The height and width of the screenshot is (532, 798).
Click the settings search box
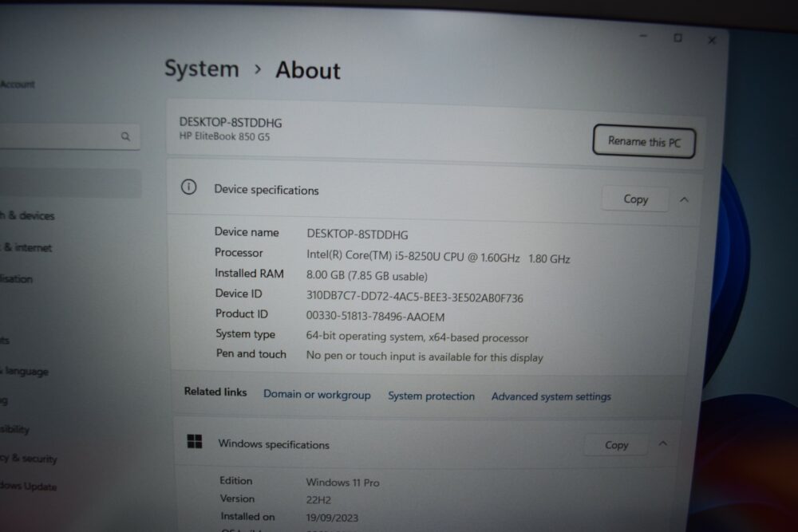pyautogui.click(x=69, y=136)
